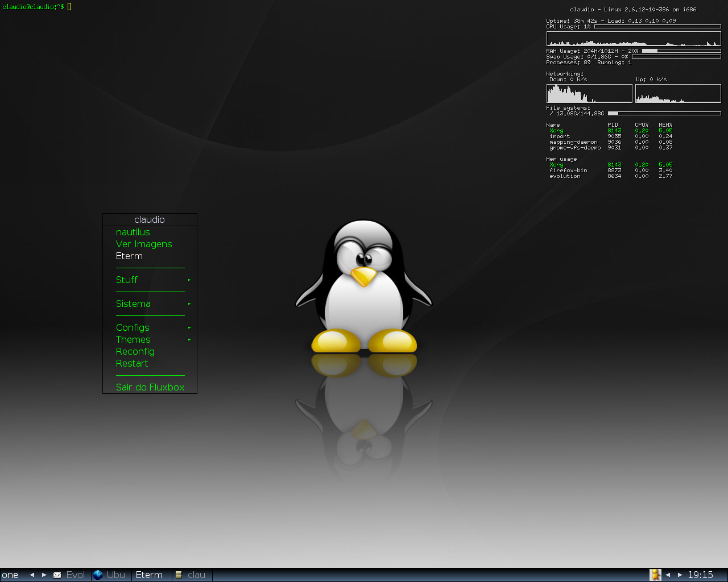Click the workspace name 'one' in toolbar
728x582 pixels.
(10, 575)
